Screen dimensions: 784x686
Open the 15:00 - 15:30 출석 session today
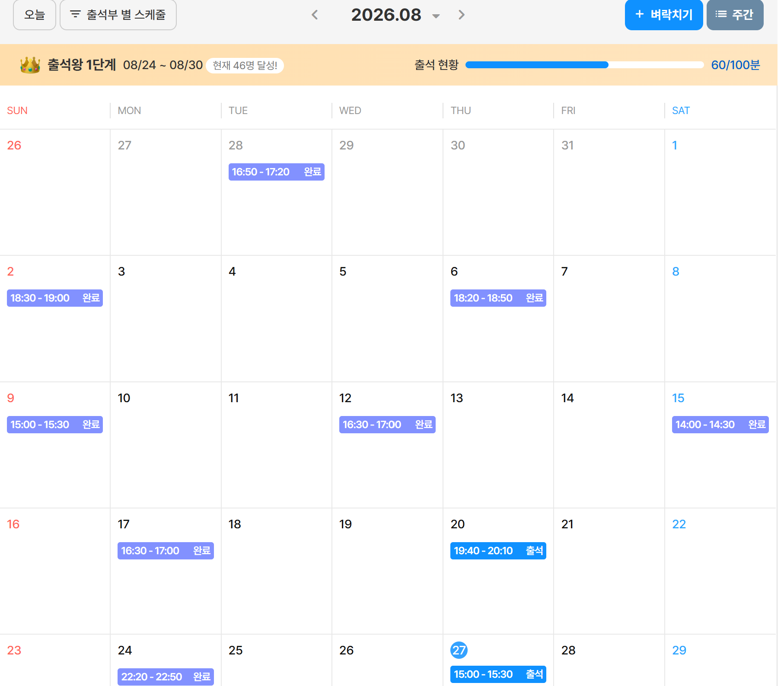coord(498,674)
